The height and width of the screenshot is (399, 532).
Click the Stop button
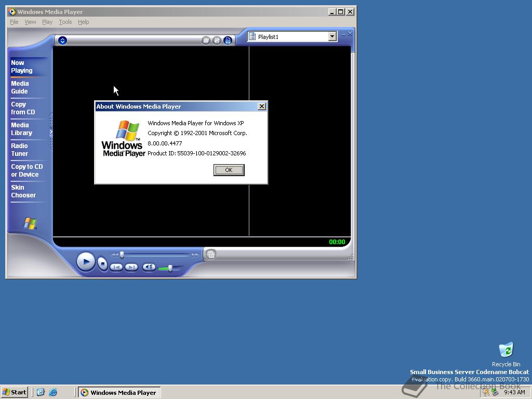102,263
